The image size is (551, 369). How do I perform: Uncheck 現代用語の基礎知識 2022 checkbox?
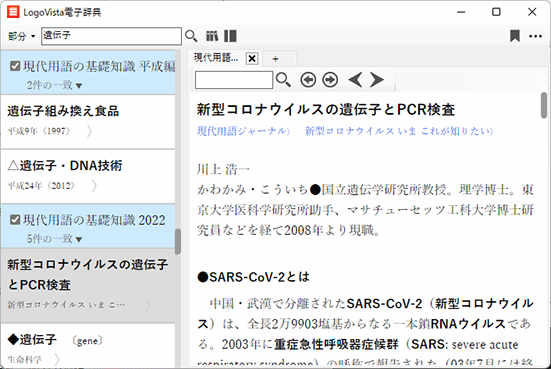click(x=15, y=220)
